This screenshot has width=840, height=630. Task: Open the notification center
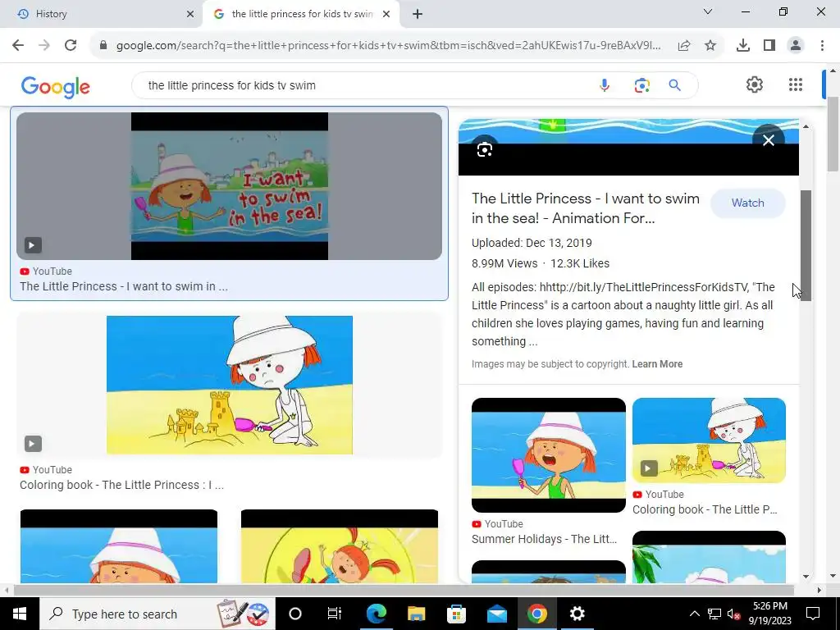point(813,614)
